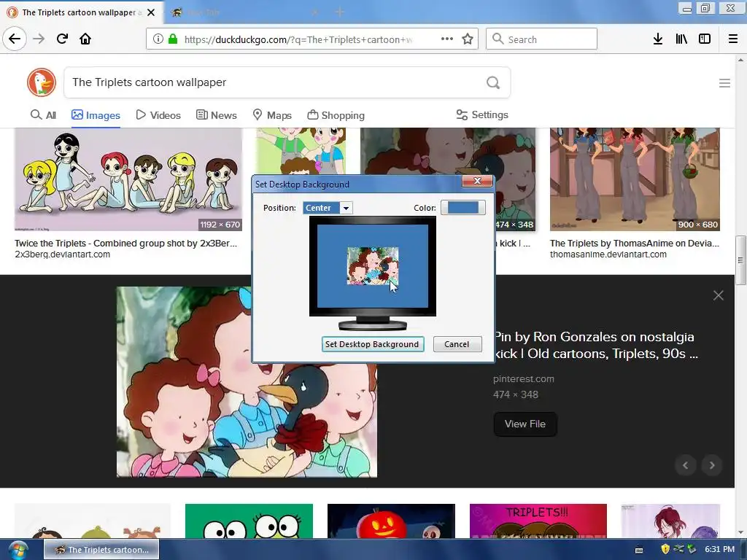Show site information icon in address bar

click(158, 39)
